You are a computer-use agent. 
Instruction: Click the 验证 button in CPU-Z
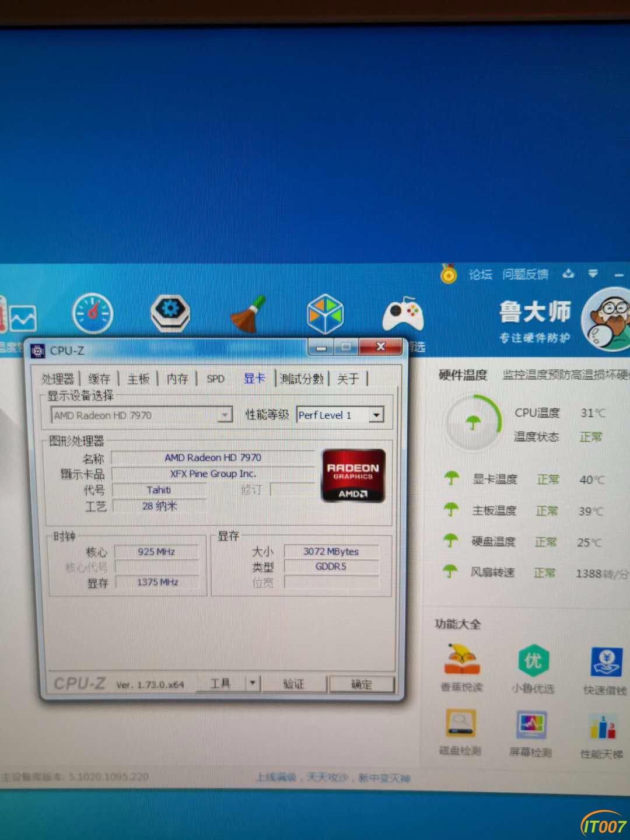click(x=293, y=684)
